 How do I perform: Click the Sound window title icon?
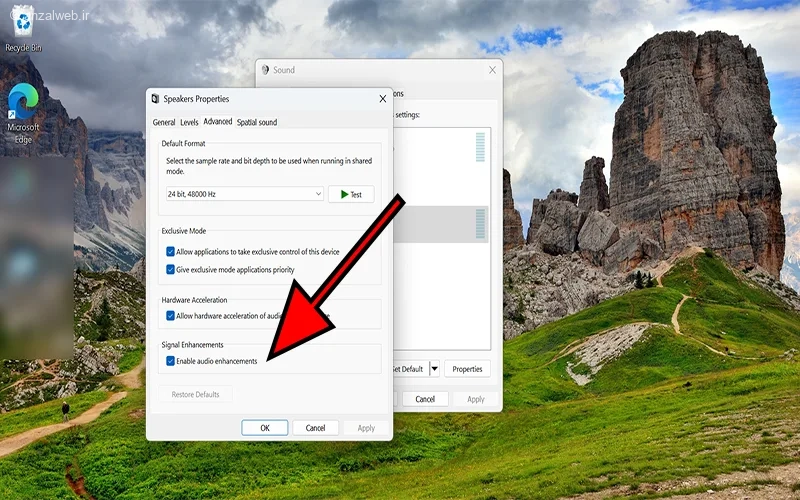tap(265, 70)
